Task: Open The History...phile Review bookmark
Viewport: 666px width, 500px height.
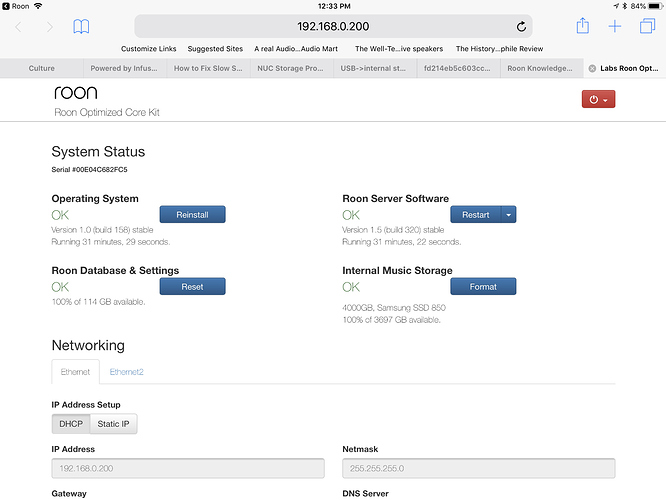Action: tap(500, 49)
